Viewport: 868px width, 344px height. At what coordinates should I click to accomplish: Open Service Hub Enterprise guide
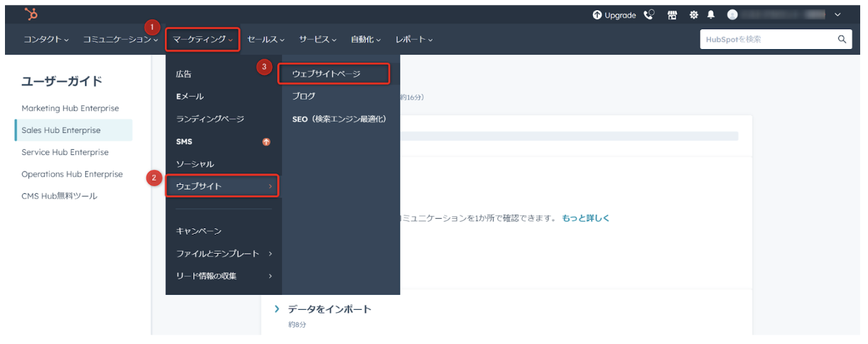(65, 152)
